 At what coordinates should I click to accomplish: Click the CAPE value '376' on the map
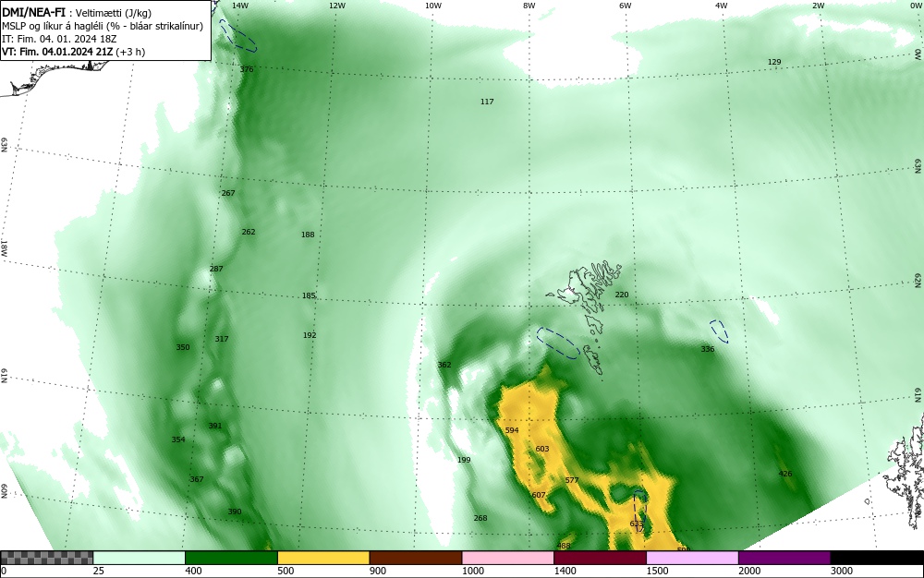pos(247,69)
